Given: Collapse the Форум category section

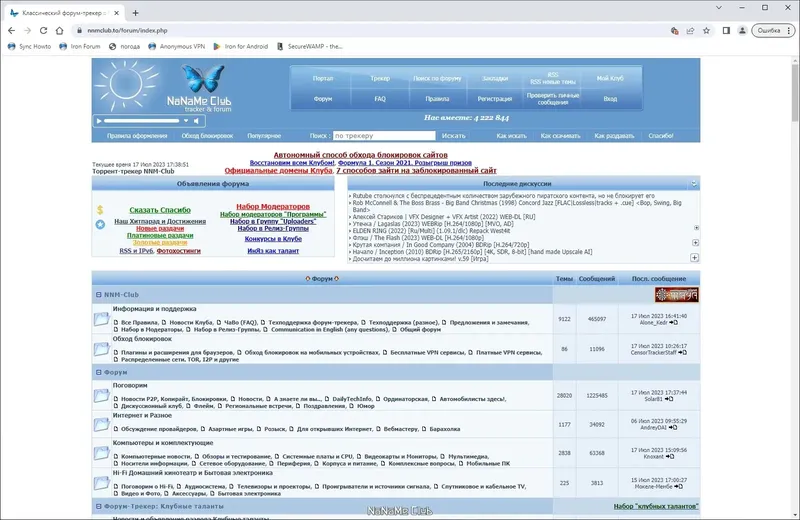Looking at the screenshot, I should (x=99, y=372).
